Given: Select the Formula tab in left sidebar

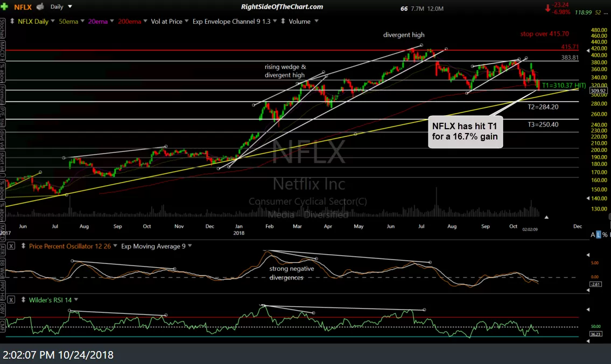Looking at the screenshot, I should [2, 95].
